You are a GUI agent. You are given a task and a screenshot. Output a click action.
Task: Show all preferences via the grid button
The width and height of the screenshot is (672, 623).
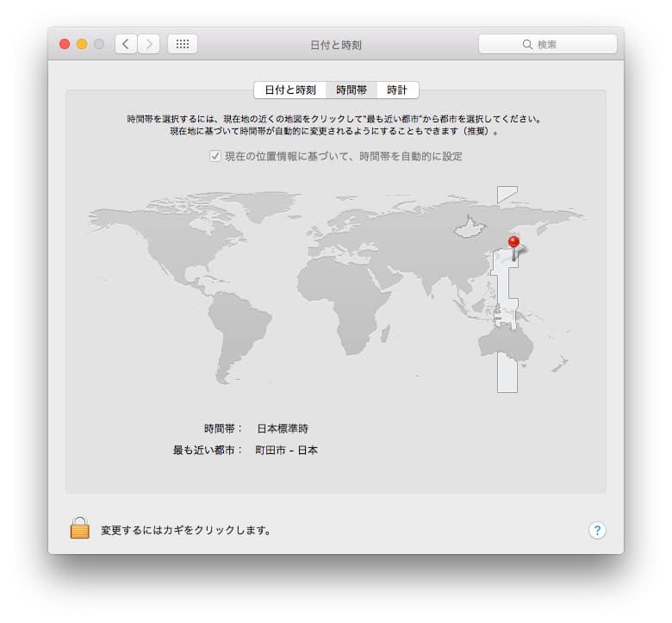pos(183,44)
